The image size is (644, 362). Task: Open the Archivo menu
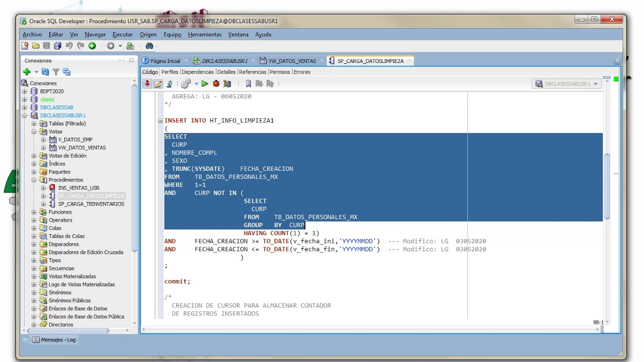tap(32, 35)
